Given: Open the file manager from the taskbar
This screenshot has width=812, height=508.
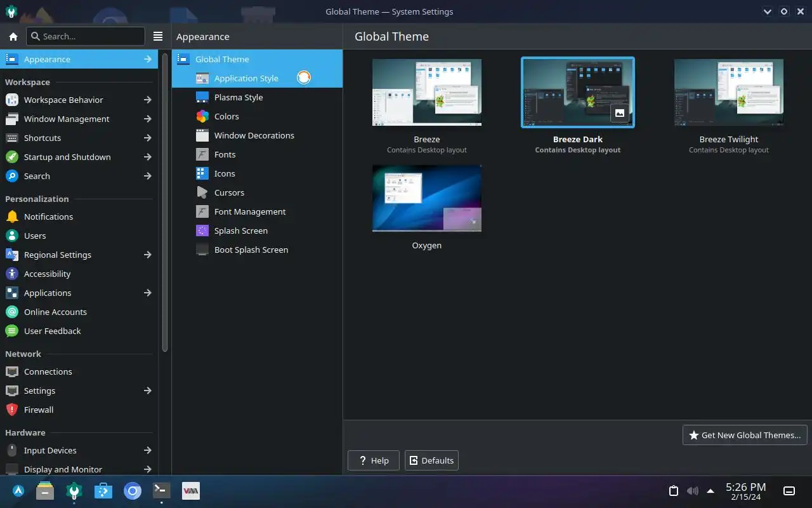Looking at the screenshot, I should (45, 490).
